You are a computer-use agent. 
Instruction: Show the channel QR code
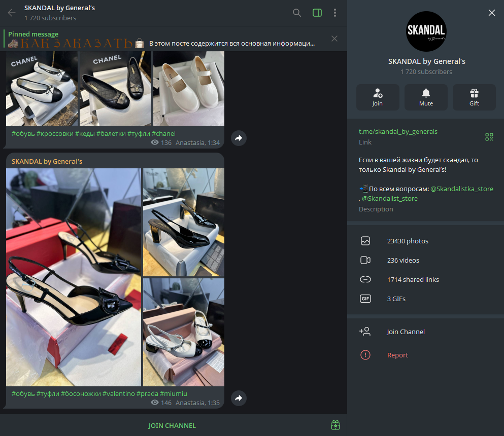[x=489, y=137]
